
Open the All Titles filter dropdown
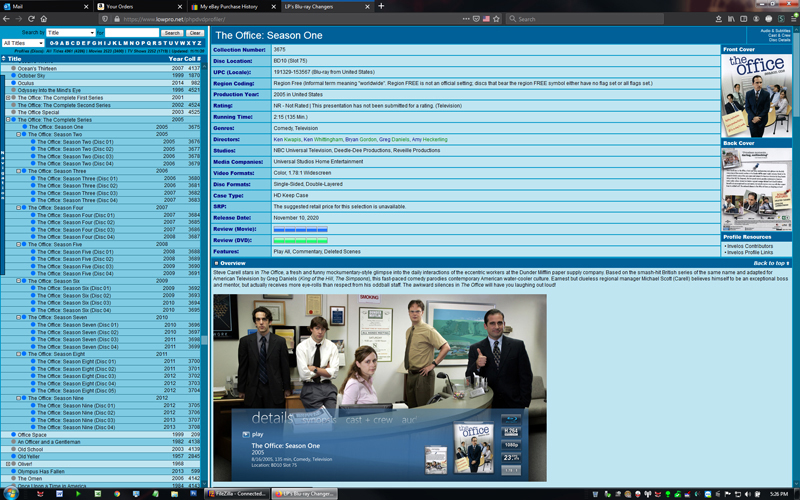pyautogui.click(x=23, y=43)
